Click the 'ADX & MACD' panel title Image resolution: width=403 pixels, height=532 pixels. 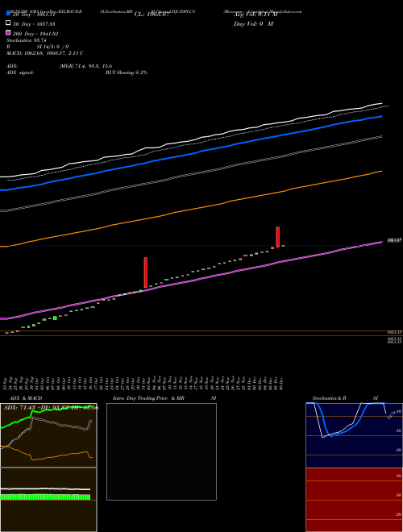26,398
